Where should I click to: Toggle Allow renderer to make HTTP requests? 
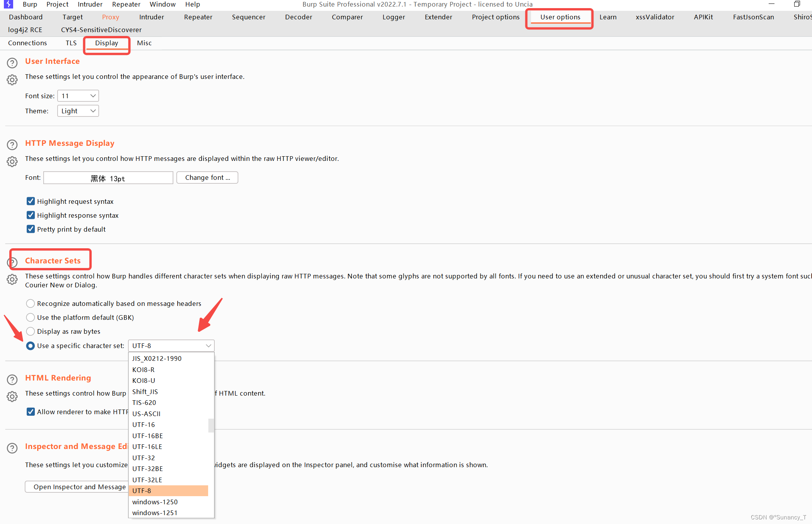[31, 411]
